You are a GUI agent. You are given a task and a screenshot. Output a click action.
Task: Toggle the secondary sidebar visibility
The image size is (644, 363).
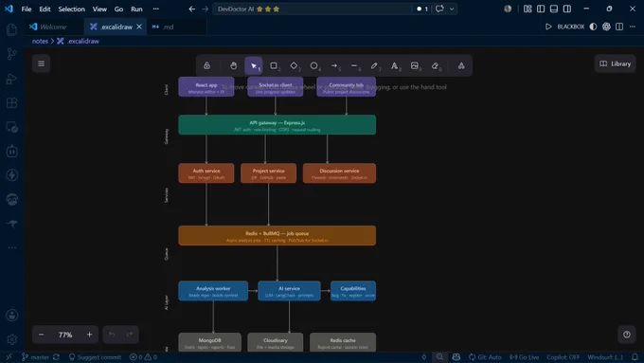point(567,9)
